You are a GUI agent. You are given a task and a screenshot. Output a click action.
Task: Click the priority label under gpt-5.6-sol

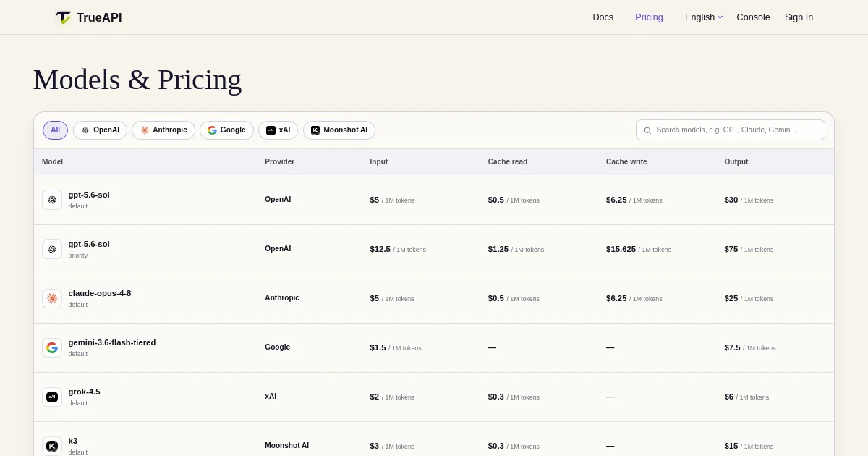pos(78,256)
